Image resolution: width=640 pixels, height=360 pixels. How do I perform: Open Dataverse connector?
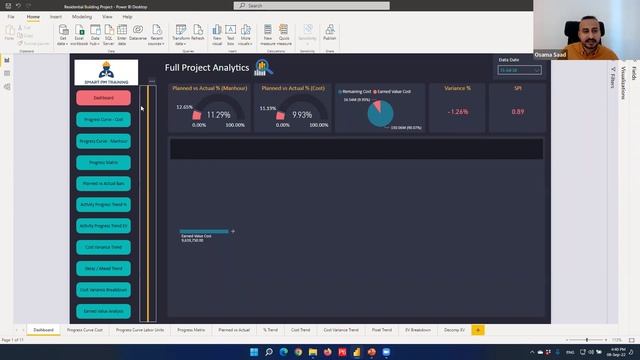(x=138, y=33)
